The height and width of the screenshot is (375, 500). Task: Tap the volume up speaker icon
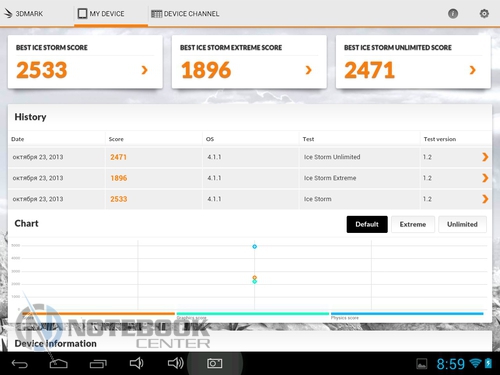[176, 363]
